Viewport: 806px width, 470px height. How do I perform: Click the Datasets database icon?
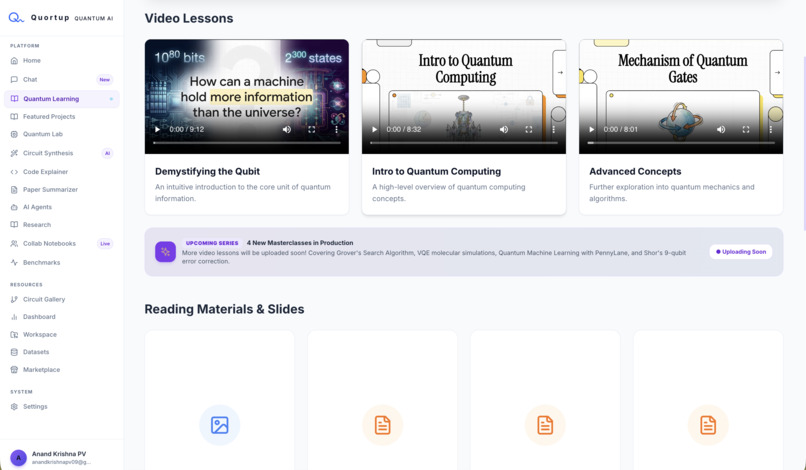[x=14, y=352]
